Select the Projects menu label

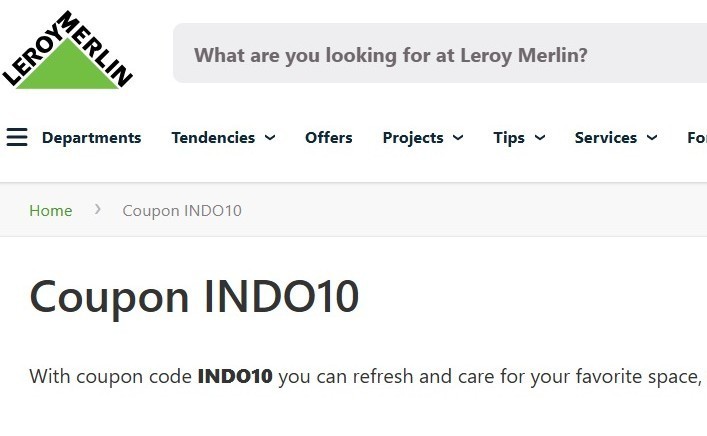click(413, 138)
